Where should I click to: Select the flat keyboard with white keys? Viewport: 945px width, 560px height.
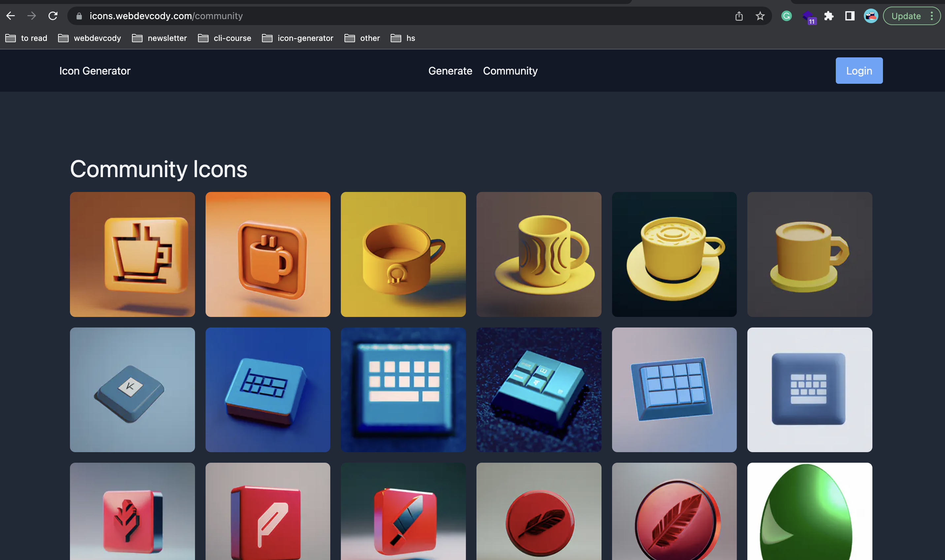coord(403,390)
